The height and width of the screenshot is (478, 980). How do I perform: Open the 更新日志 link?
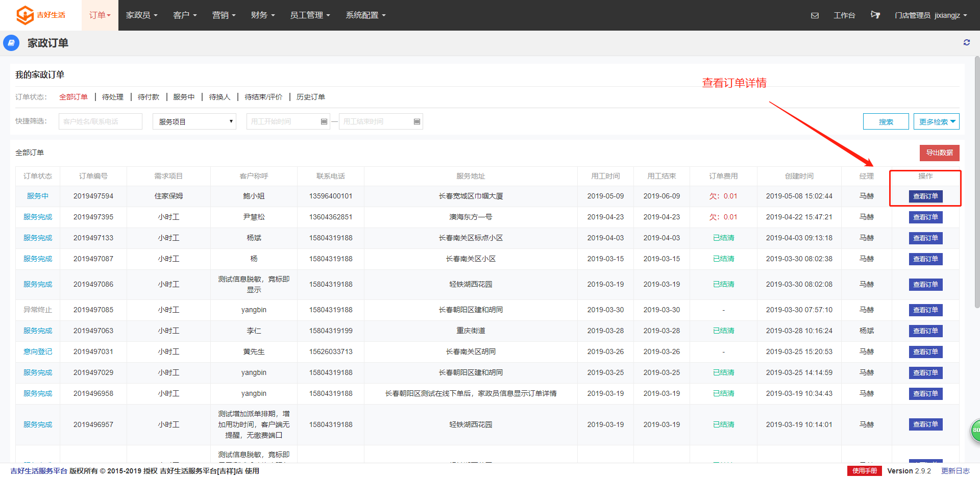coord(955,471)
